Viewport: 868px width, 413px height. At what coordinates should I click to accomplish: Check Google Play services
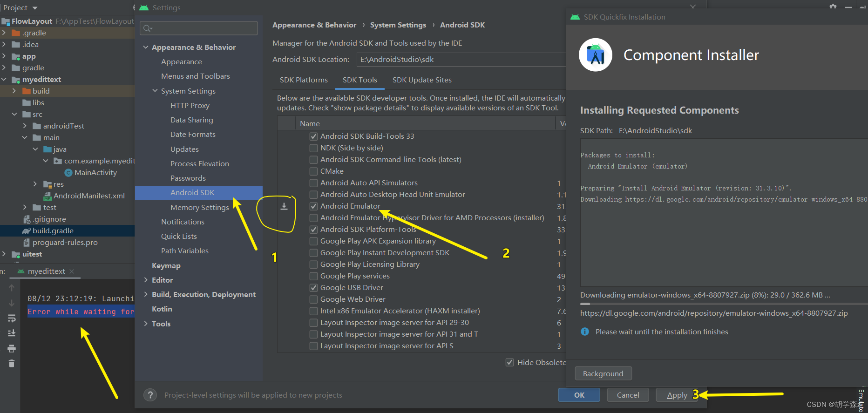point(314,276)
